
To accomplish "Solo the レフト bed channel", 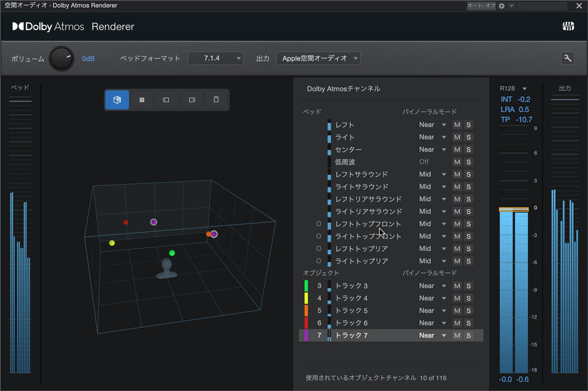I will pyautogui.click(x=468, y=125).
